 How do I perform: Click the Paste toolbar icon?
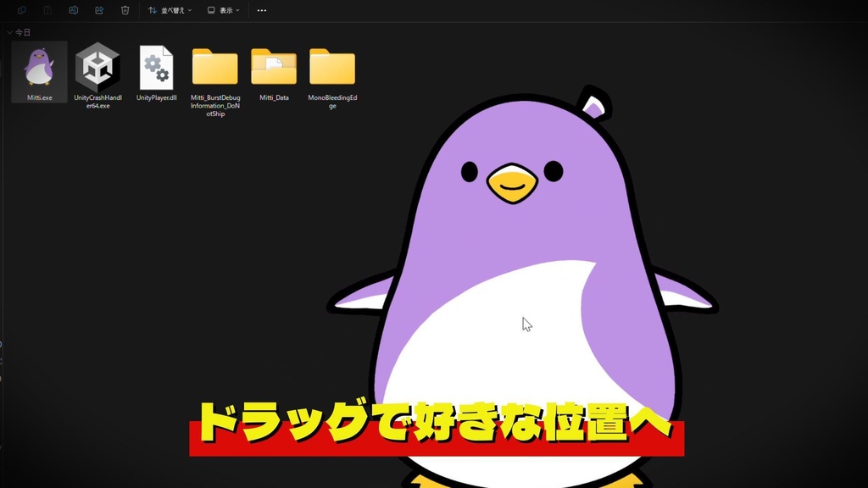[x=47, y=10]
